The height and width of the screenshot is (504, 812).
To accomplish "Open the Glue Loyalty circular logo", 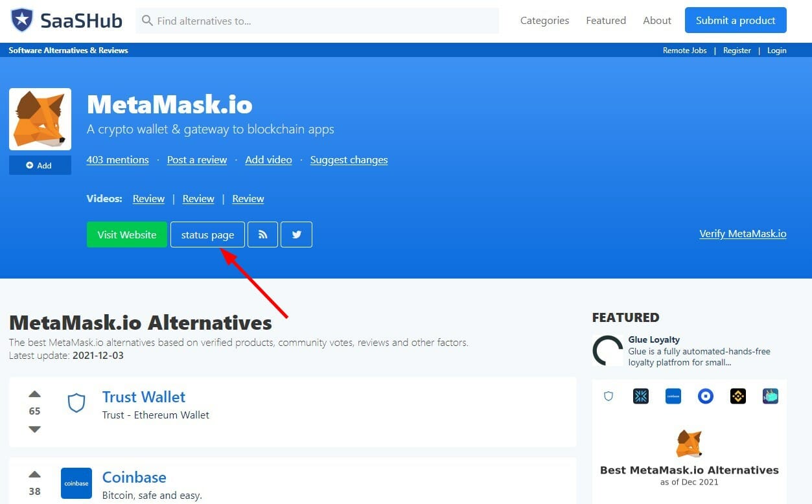I will point(608,350).
